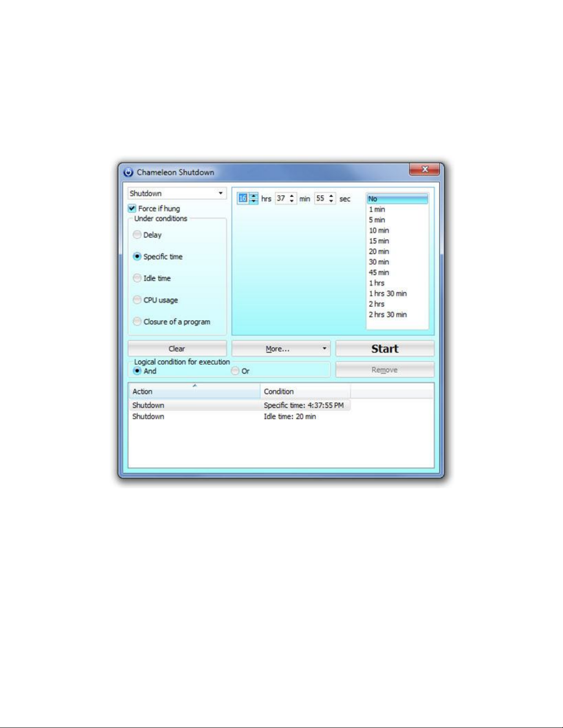
Task: Select '1 hrs 30 min' preset
Action: click(x=398, y=293)
